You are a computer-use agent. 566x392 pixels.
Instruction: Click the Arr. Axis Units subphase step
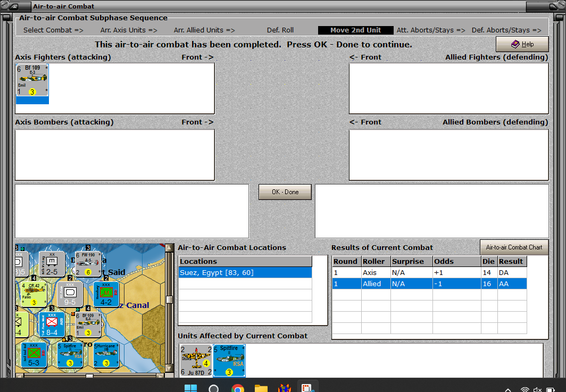(129, 30)
